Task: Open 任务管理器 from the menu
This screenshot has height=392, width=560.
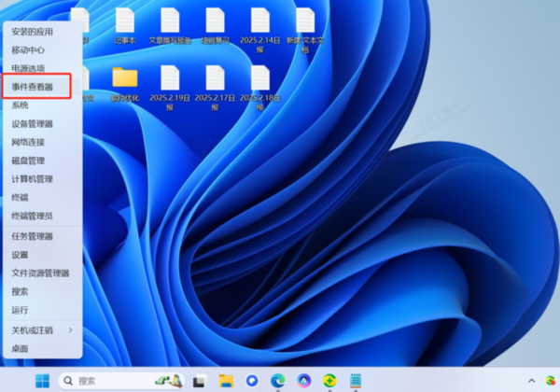Action: [x=43, y=236]
